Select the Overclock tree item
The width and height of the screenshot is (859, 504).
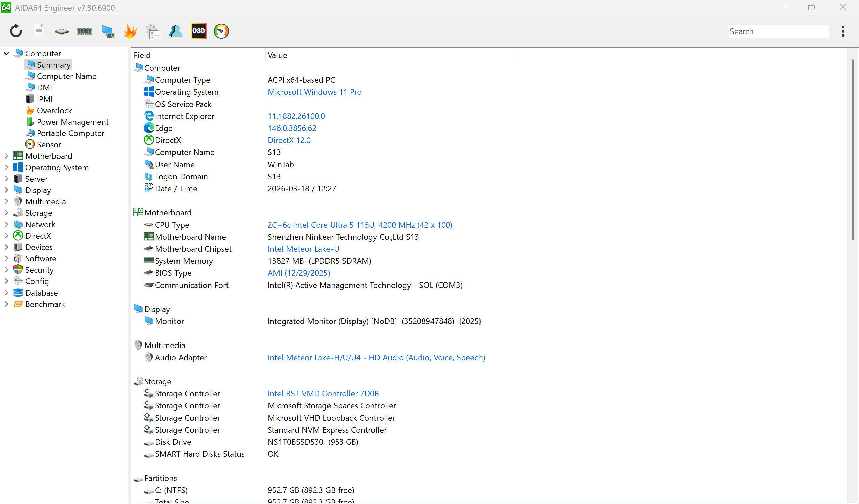point(54,110)
